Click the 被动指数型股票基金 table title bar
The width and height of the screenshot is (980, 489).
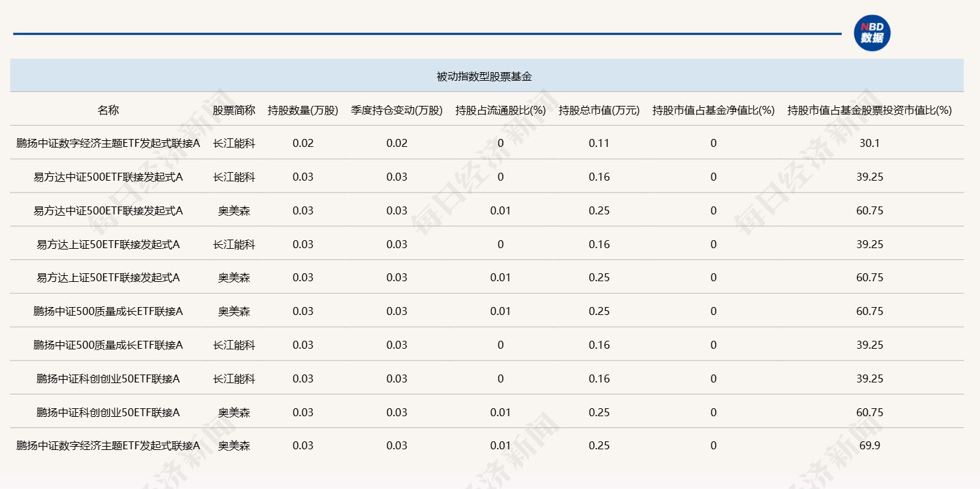click(486, 76)
